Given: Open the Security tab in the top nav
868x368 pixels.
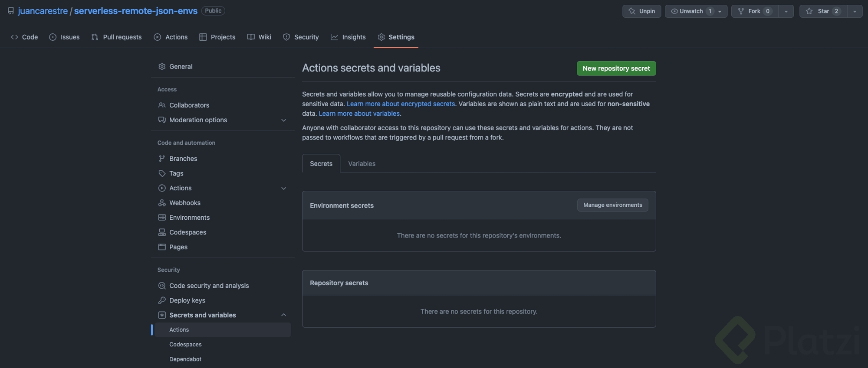Looking at the screenshot, I should click(301, 37).
